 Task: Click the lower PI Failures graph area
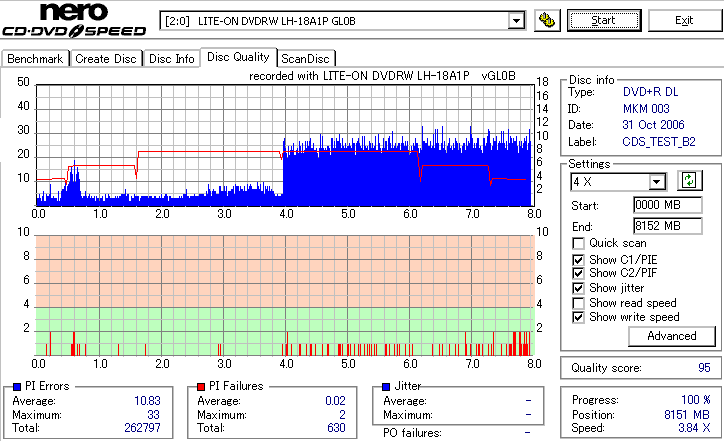(x=285, y=296)
